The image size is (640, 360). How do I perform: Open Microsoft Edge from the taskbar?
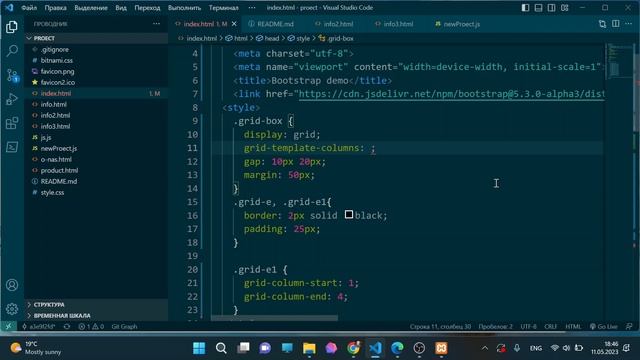pos(397,348)
